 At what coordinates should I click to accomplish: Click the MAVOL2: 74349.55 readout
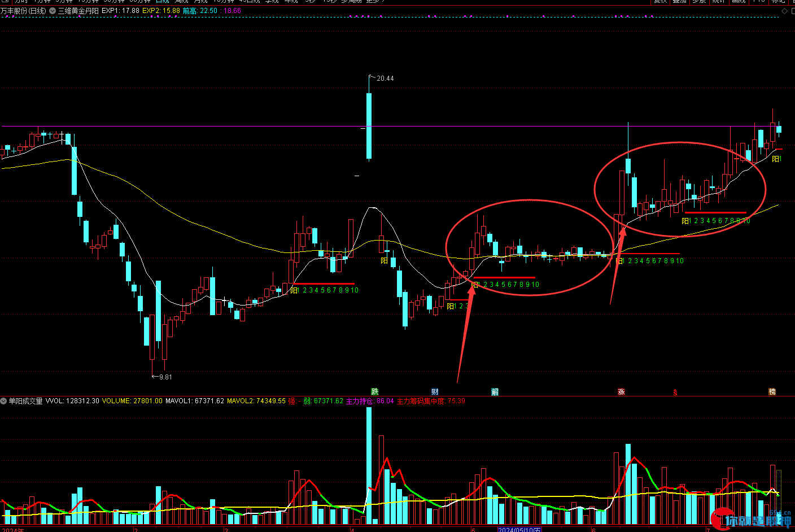256,401
